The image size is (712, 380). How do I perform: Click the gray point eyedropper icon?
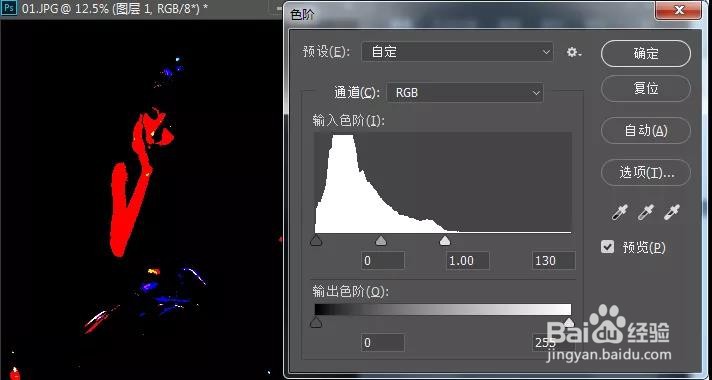646,212
